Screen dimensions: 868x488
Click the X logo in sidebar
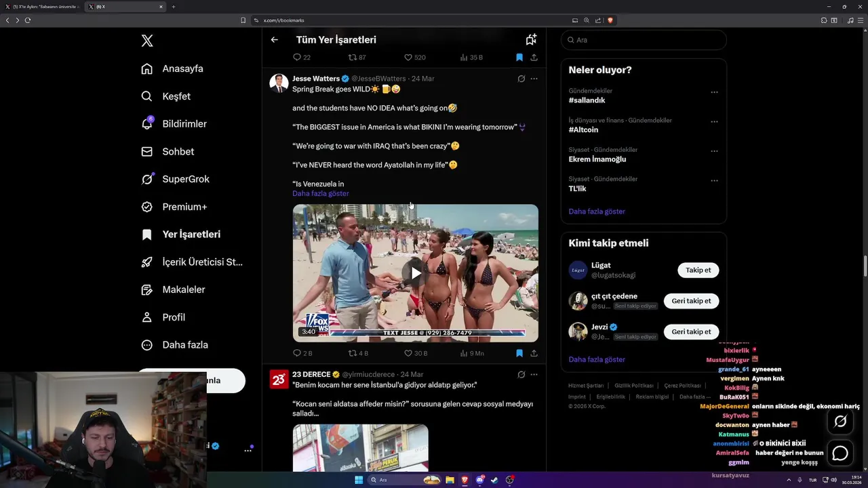coord(147,41)
